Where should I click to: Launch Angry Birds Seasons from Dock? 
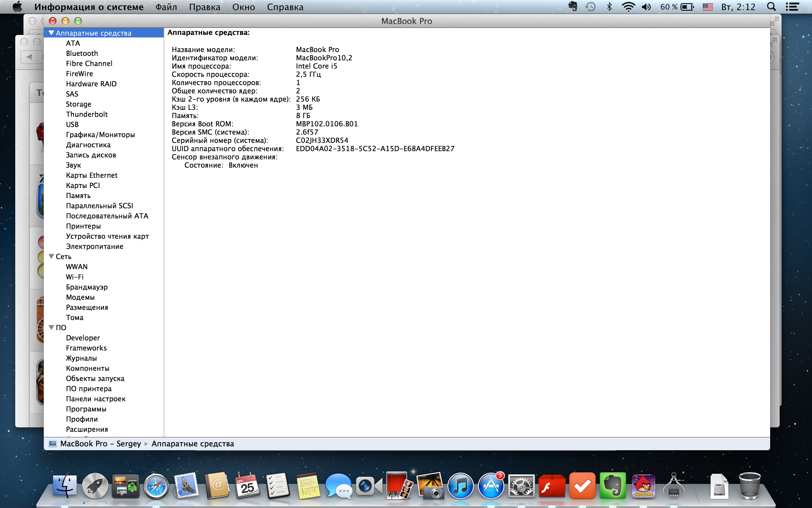pos(643,486)
